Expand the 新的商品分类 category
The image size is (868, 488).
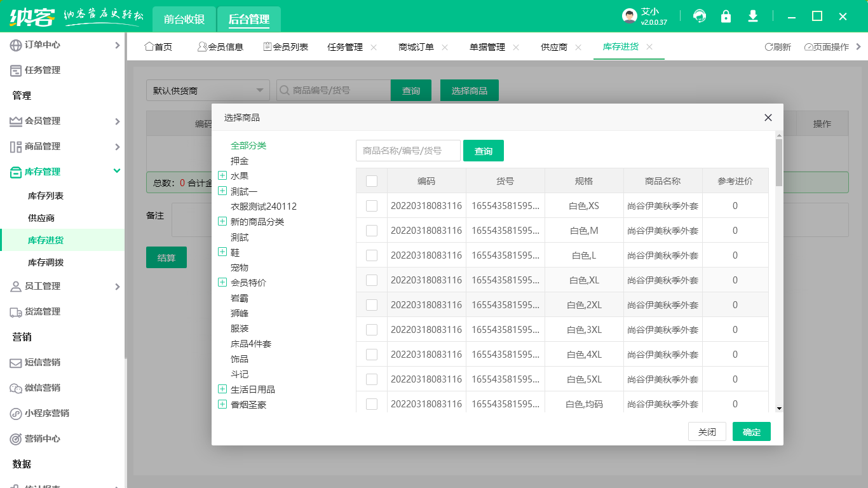tap(222, 221)
